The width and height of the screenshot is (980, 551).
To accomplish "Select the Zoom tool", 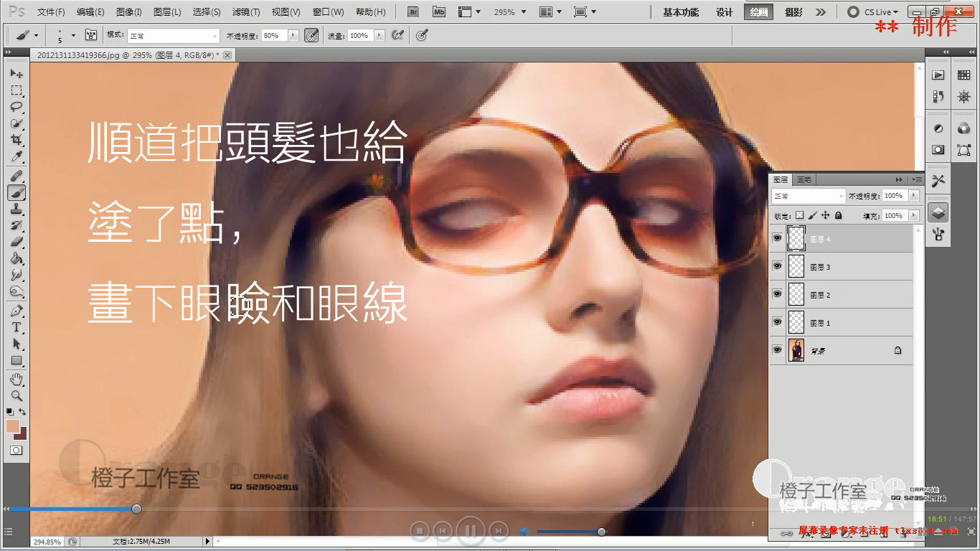I will pyautogui.click(x=17, y=396).
